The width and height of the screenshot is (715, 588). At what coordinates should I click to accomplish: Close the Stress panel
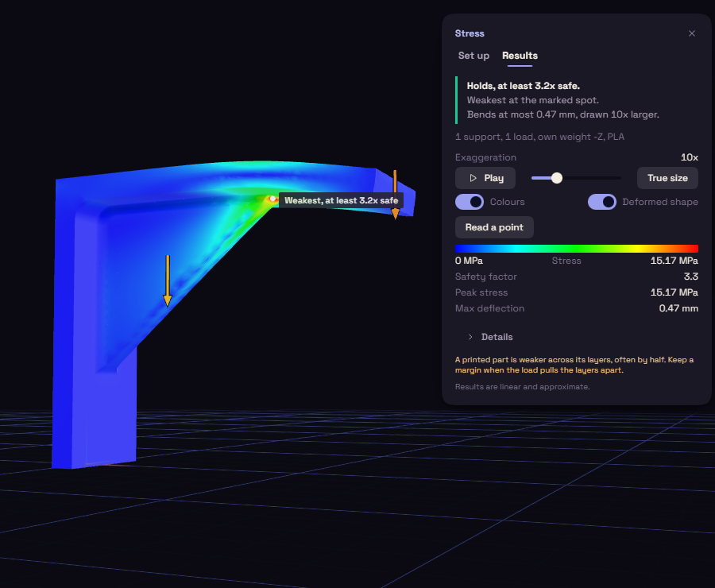692,33
